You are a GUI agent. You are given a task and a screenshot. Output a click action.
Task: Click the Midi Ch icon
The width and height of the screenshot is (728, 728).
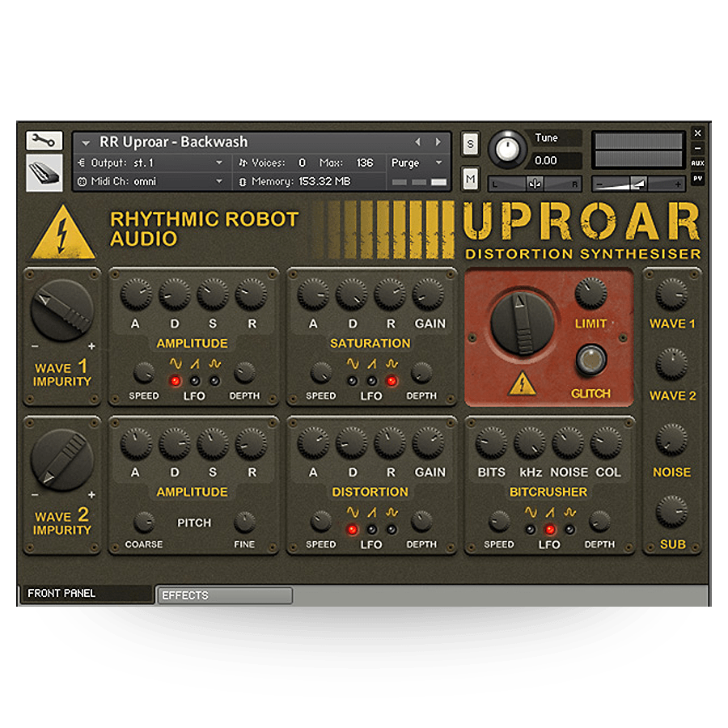[x=82, y=181]
